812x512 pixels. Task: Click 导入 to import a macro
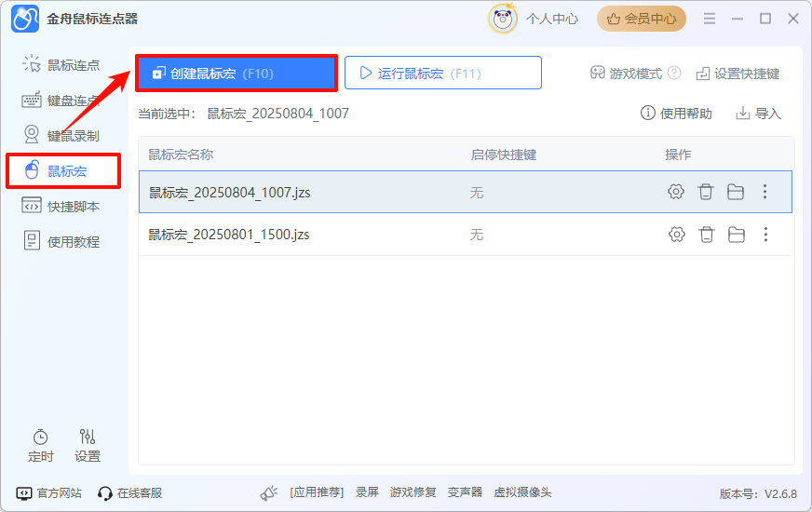(x=758, y=114)
